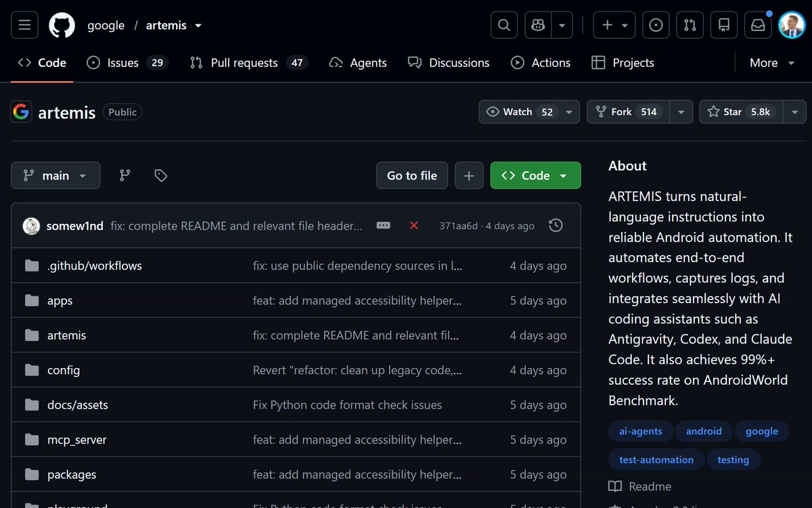Click the Watch button
Image resolution: width=812 pixels, height=508 pixels.
coord(519,112)
